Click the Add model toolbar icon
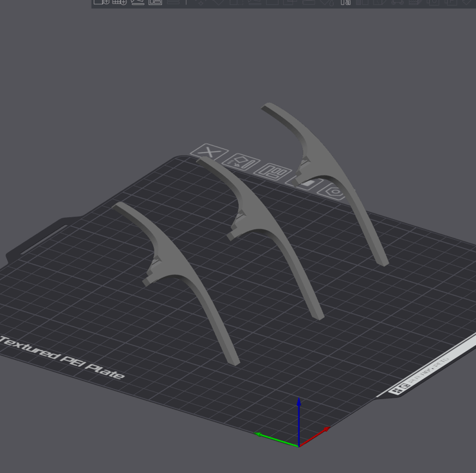The image size is (476, 473). coord(101,3)
